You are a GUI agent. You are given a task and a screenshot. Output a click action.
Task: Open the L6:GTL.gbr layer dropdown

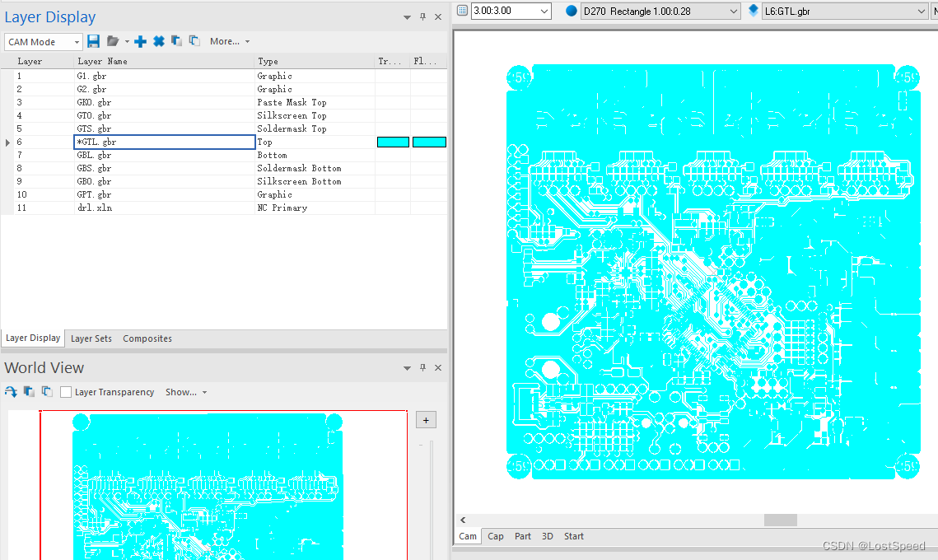pos(922,11)
